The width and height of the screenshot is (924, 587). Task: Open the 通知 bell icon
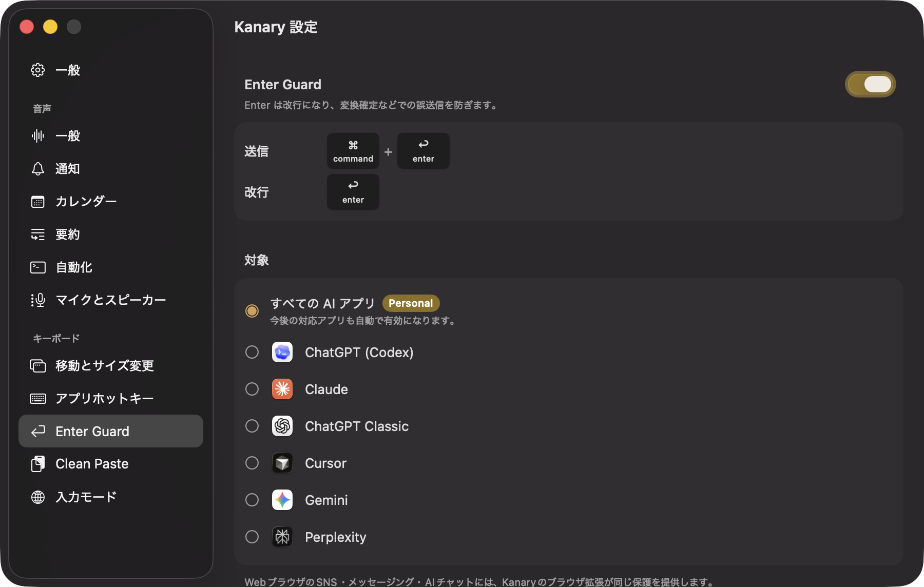[x=38, y=168]
